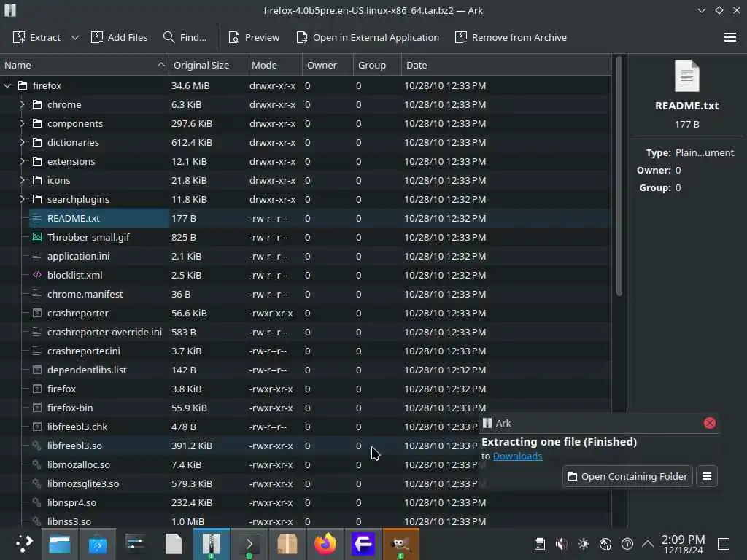The height and width of the screenshot is (560, 747).
Task: Open the hamburger menu in the Ark toolbar
Action: point(729,37)
